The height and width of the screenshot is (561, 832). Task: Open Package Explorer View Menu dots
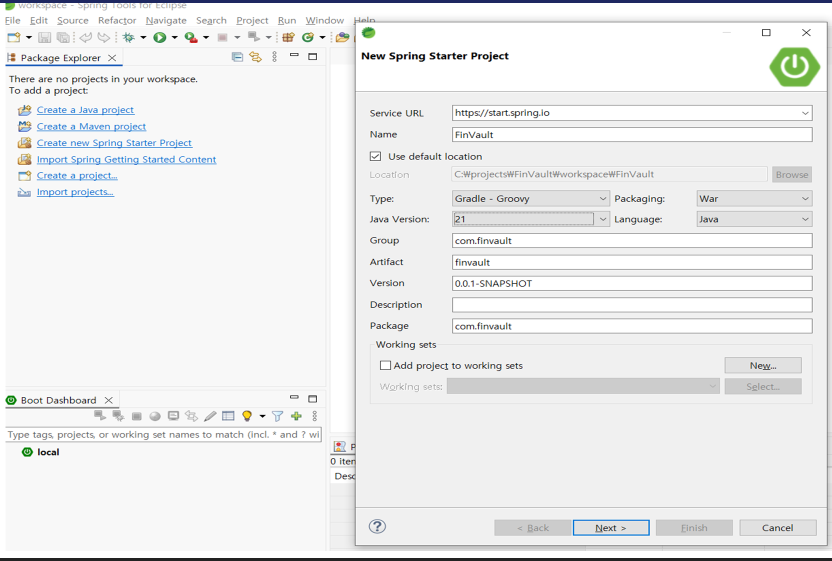tap(274, 57)
